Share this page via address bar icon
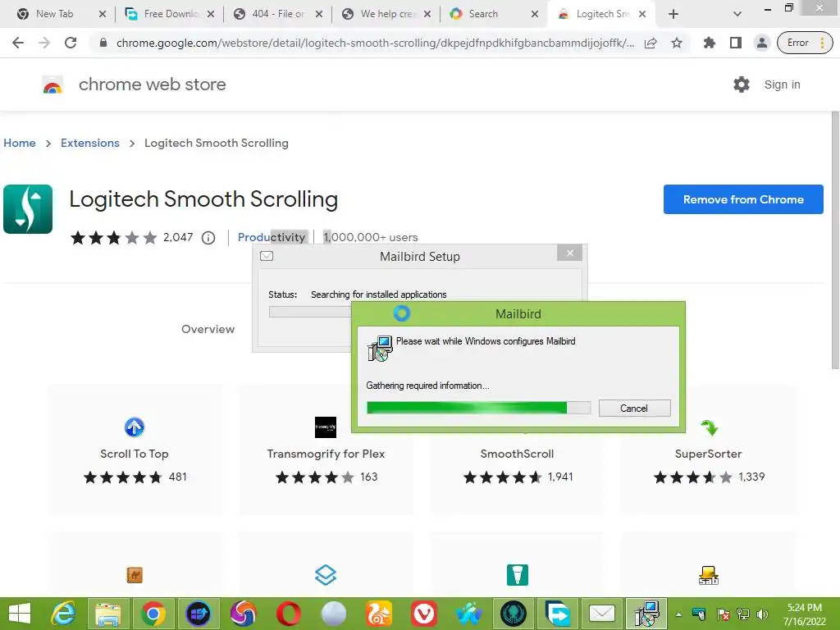Screen dimensions: 840x630 click(651, 43)
